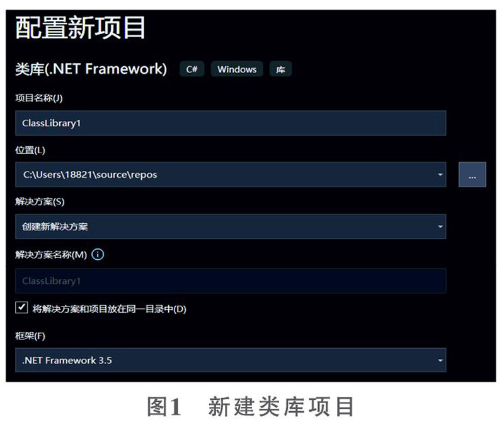This screenshot has height=427, width=504.
Task: Click the 框架(F) label
Action: pyautogui.click(x=30, y=336)
